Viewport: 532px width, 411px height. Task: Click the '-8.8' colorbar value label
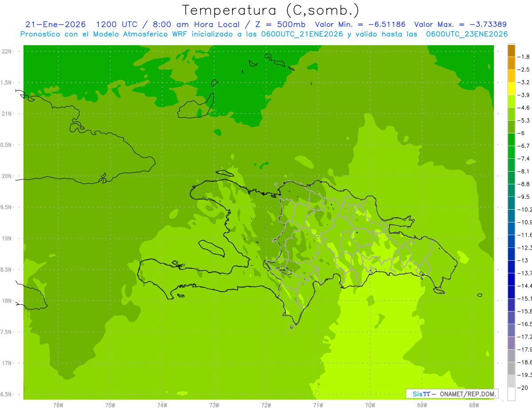click(524, 184)
